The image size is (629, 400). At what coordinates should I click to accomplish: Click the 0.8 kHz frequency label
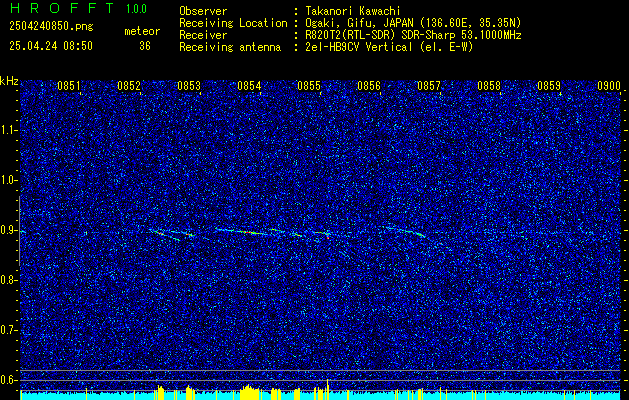point(9,280)
